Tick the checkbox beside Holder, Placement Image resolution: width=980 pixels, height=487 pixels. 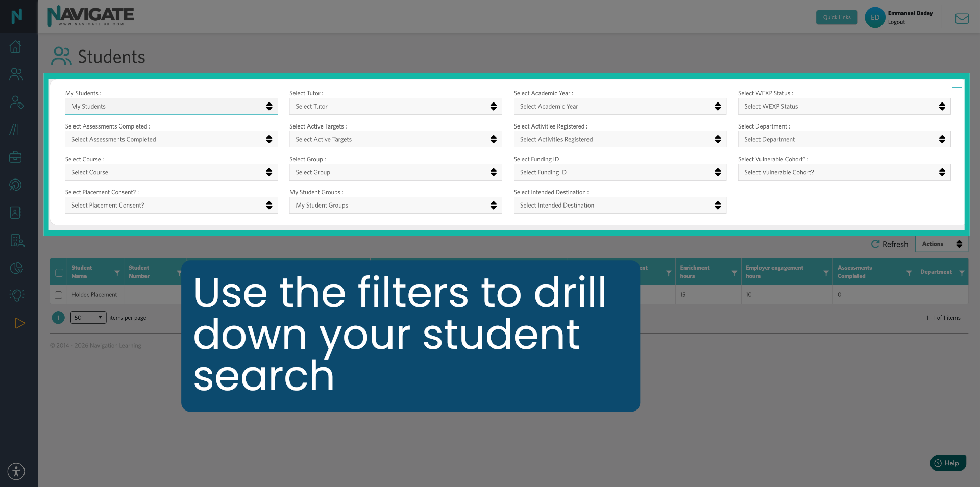(59, 294)
